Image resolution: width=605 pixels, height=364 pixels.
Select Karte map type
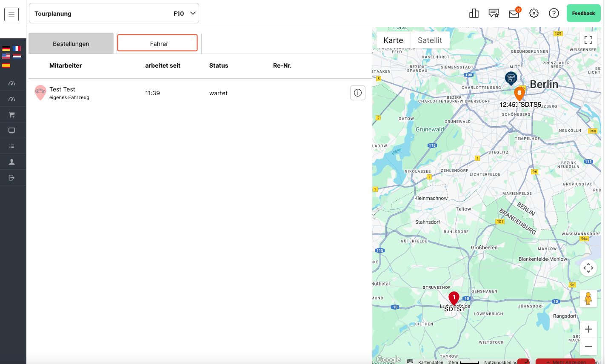[393, 40]
